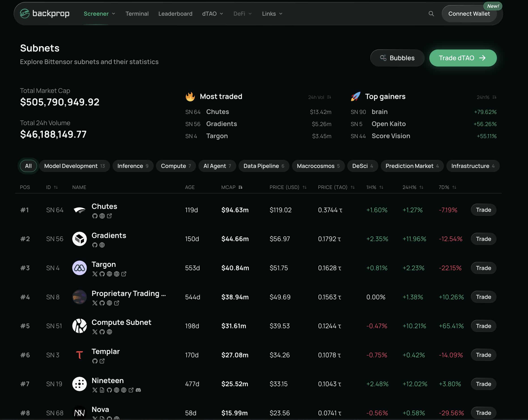
Task: Open the Bubbles view
Action: pos(397,58)
